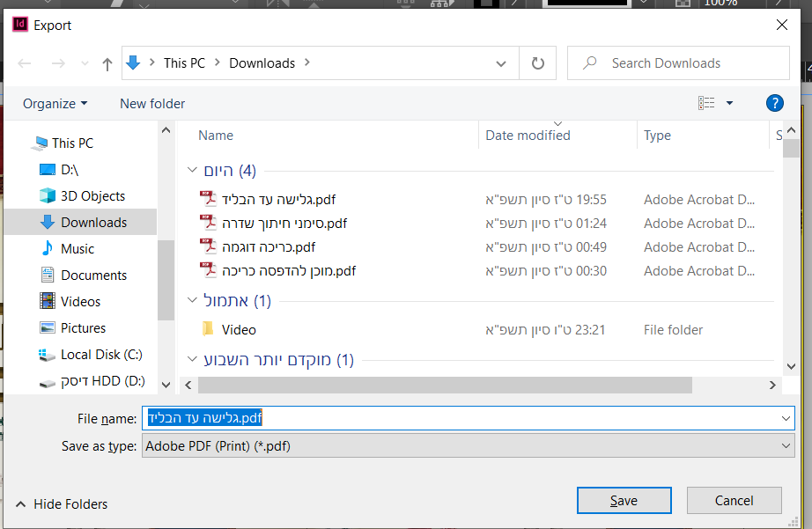Screen dimensions: 812x529
Task: Open Save as type dropdown
Action: (468, 445)
